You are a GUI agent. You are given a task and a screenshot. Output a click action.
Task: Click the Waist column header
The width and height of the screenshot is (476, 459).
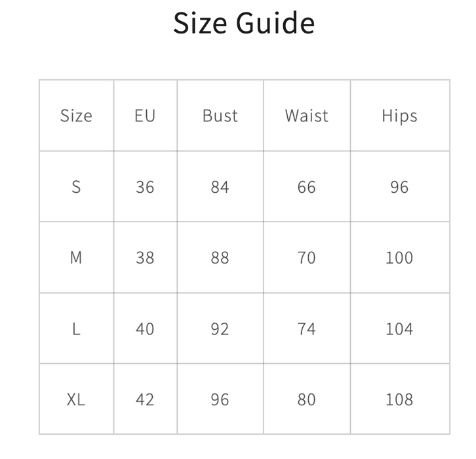(306, 116)
